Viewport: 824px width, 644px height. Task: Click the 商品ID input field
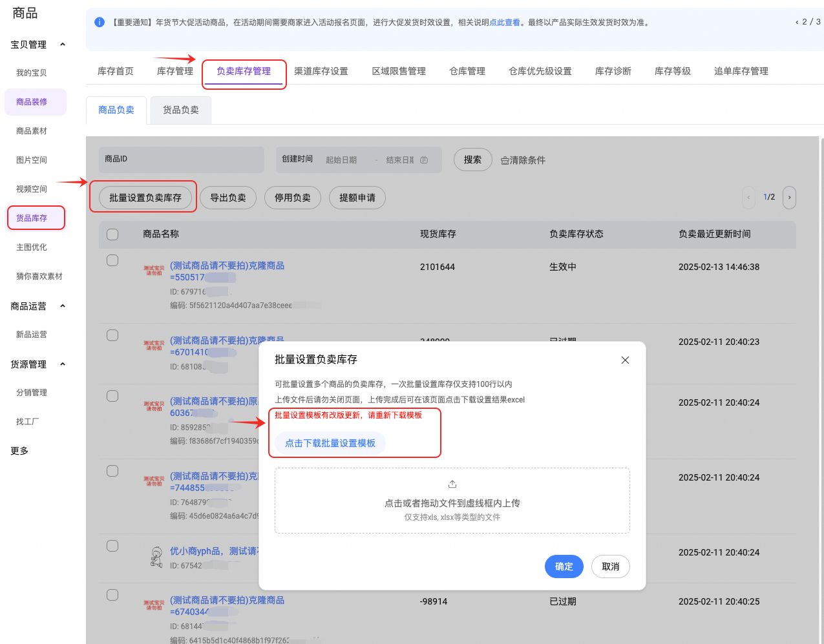coord(182,160)
